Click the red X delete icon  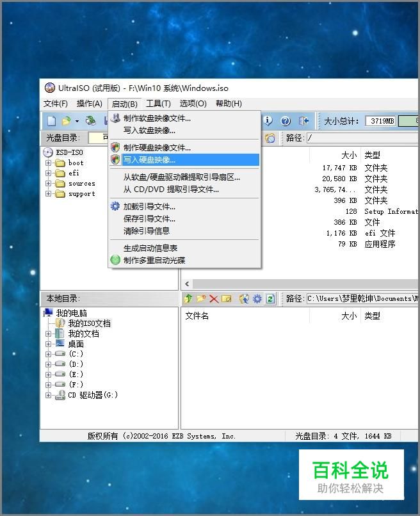tap(214, 299)
